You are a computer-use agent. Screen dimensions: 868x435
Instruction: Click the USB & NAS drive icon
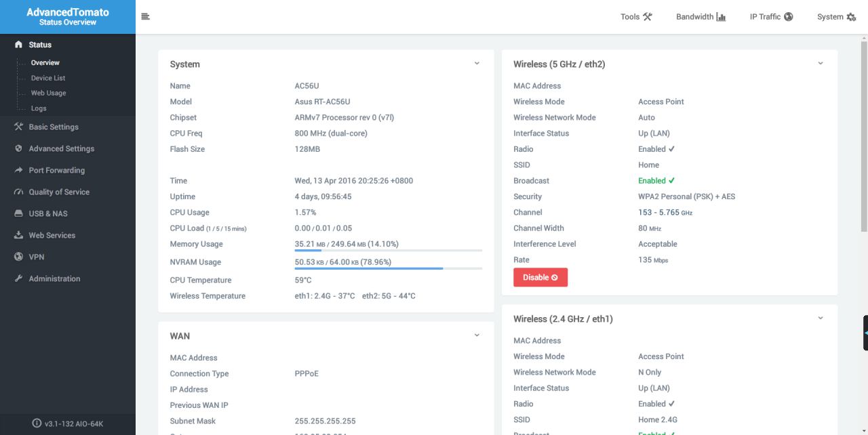point(18,213)
